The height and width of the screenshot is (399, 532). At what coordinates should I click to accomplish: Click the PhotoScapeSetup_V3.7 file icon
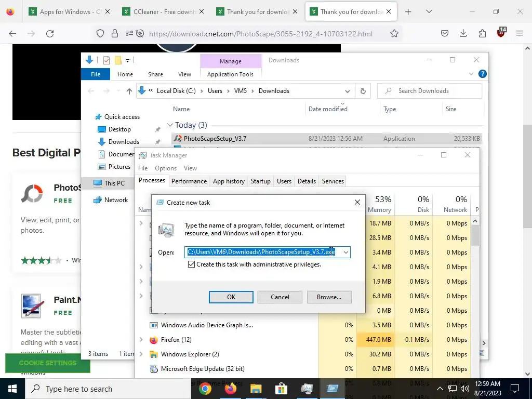click(x=178, y=138)
